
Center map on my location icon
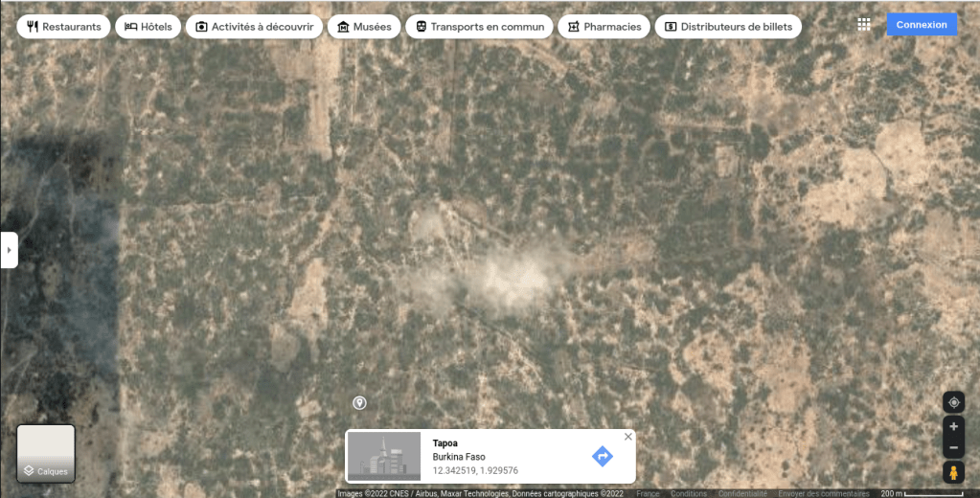point(953,402)
